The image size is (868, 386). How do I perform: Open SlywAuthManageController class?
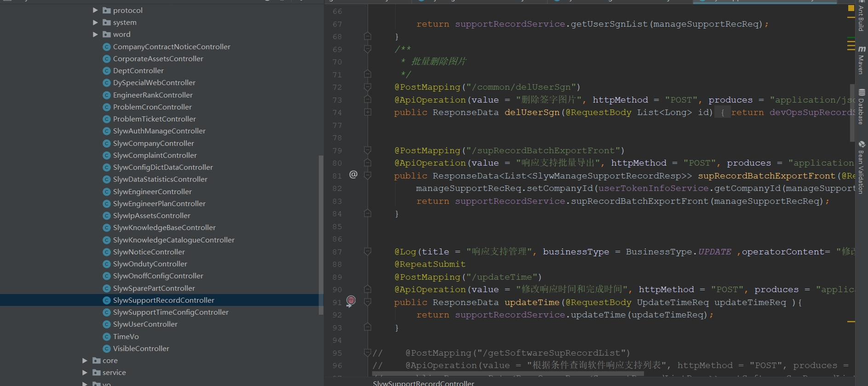tap(159, 131)
